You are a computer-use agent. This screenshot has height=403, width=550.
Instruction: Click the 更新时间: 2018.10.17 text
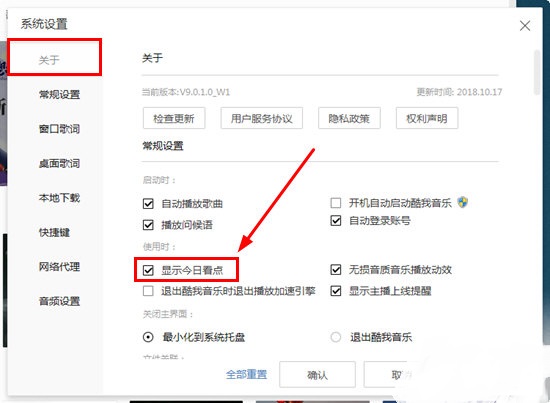[459, 92]
